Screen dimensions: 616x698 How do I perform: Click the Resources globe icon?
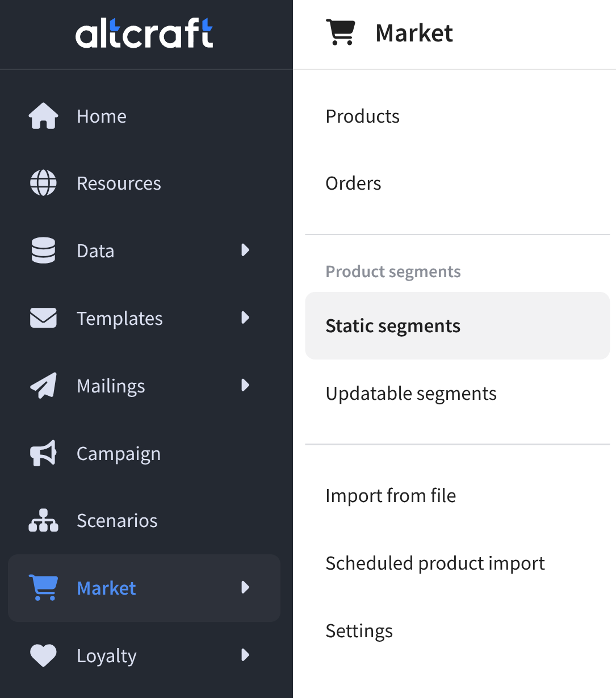[44, 183]
